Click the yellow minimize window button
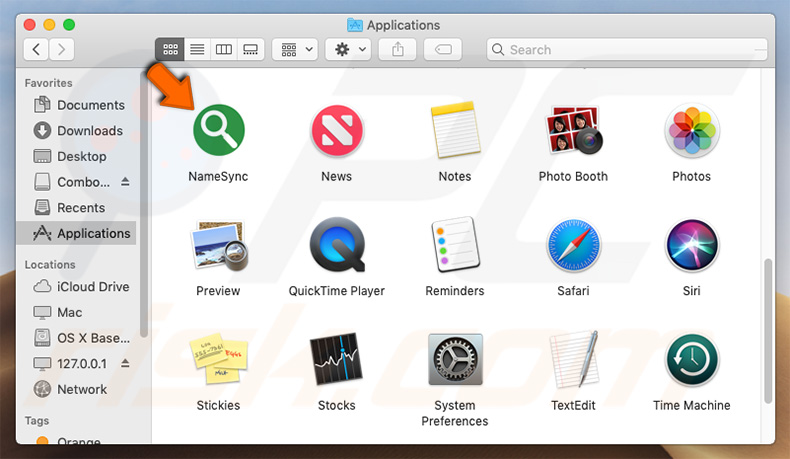This screenshot has height=459, width=790. tap(49, 24)
